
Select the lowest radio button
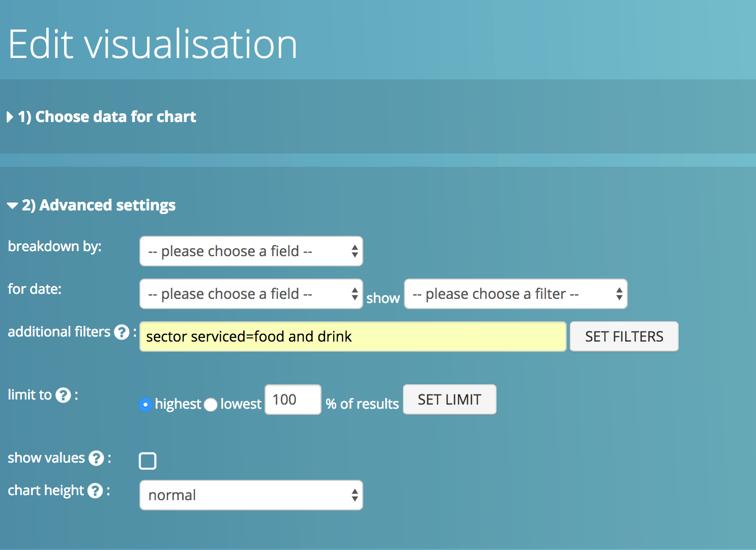211,404
